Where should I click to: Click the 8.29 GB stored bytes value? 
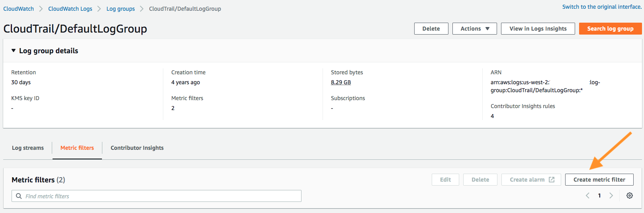click(341, 82)
